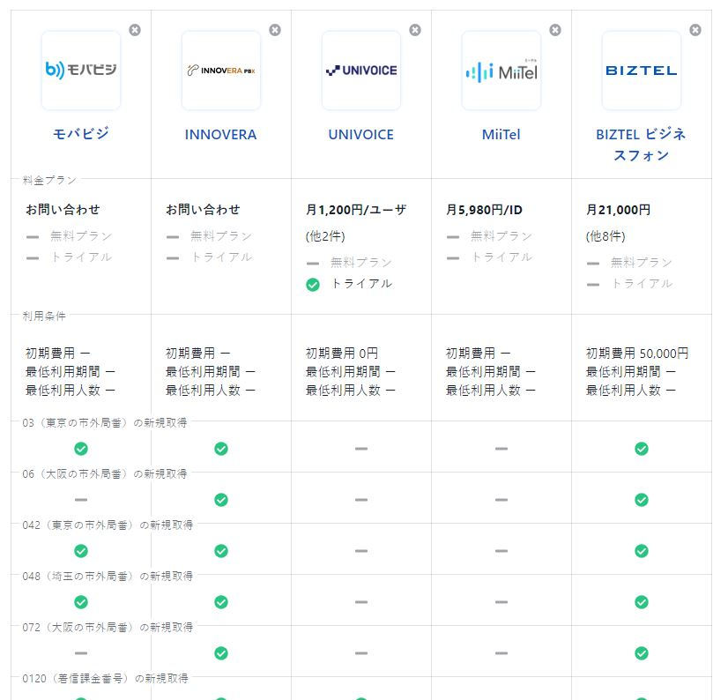Image resolution: width=728 pixels, height=700 pixels.
Task: Remove BIZTEL column using X icon
Action: 695,30
